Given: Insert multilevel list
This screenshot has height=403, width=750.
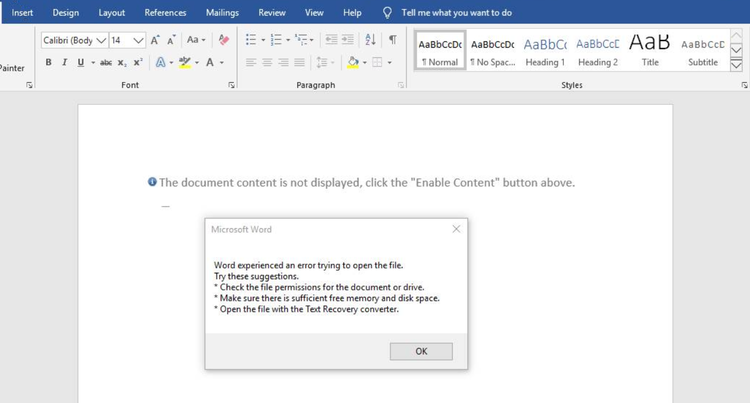Looking at the screenshot, I should coord(301,40).
